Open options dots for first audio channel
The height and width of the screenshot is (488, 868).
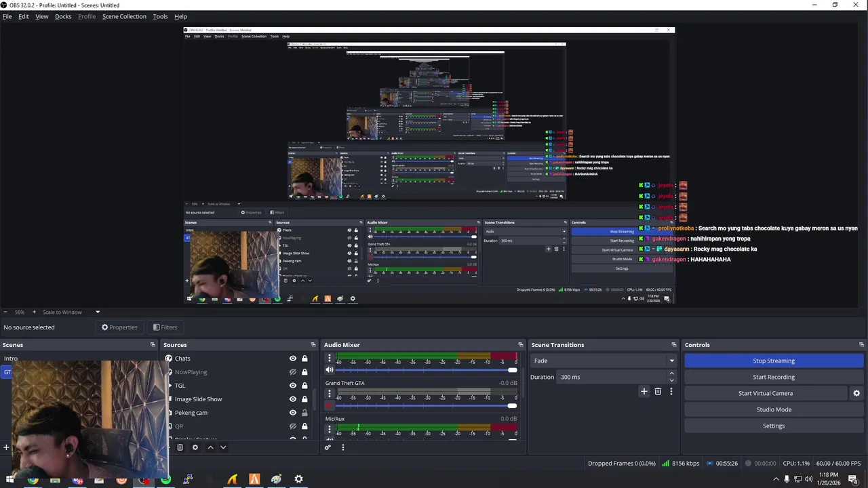click(x=330, y=358)
